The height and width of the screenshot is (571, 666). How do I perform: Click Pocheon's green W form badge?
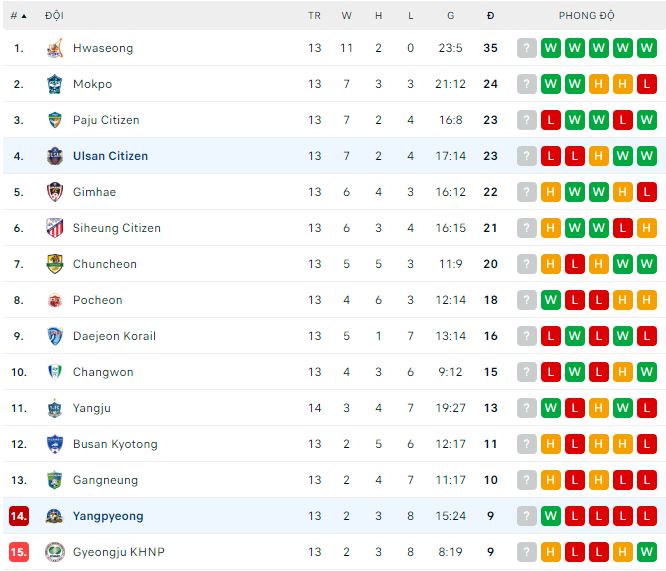[x=550, y=300]
